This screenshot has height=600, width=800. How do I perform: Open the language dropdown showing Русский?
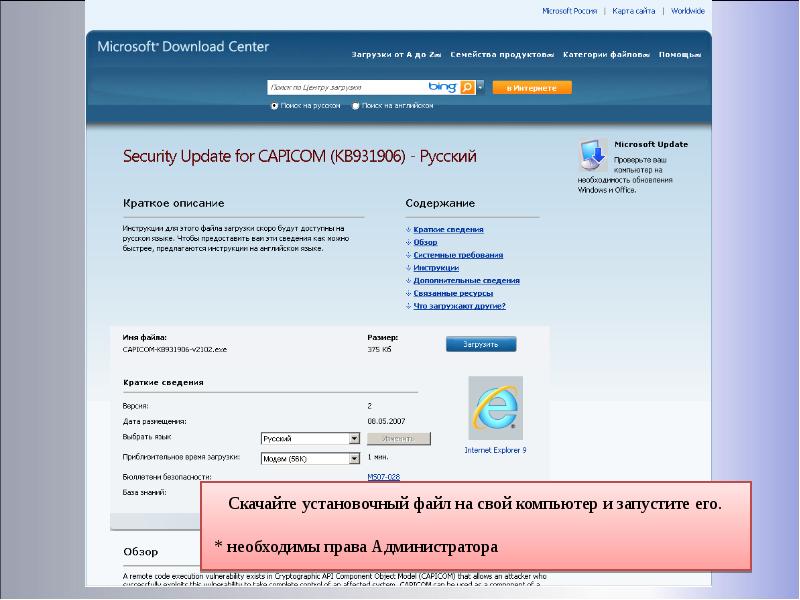354,439
